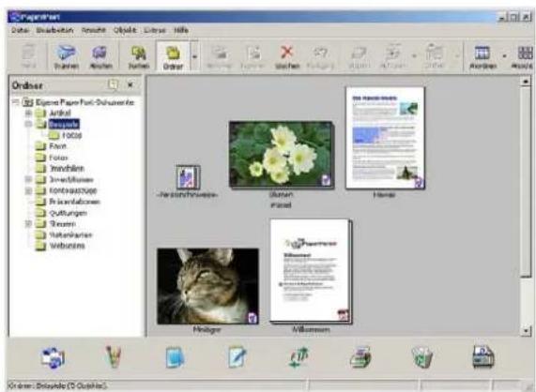The height and width of the screenshot is (392, 536).
Task: Select the Webseiten folder
Action: [x=67, y=246]
